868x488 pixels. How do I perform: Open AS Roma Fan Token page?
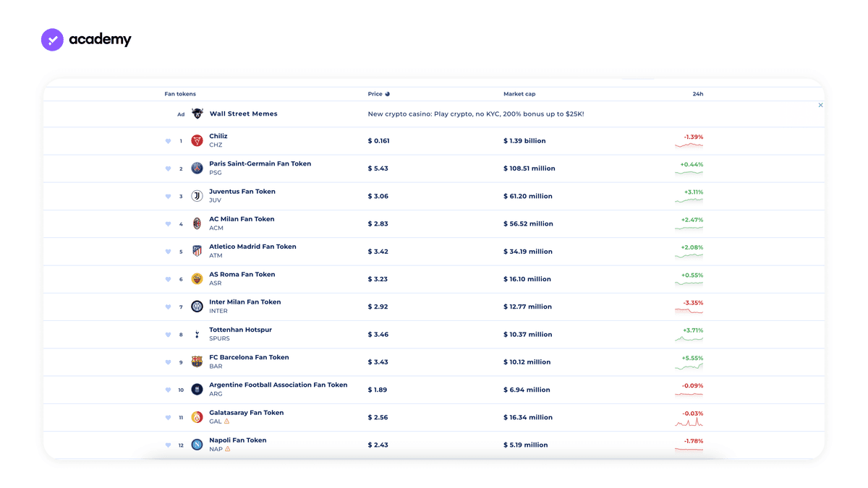(x=242, y=274)
